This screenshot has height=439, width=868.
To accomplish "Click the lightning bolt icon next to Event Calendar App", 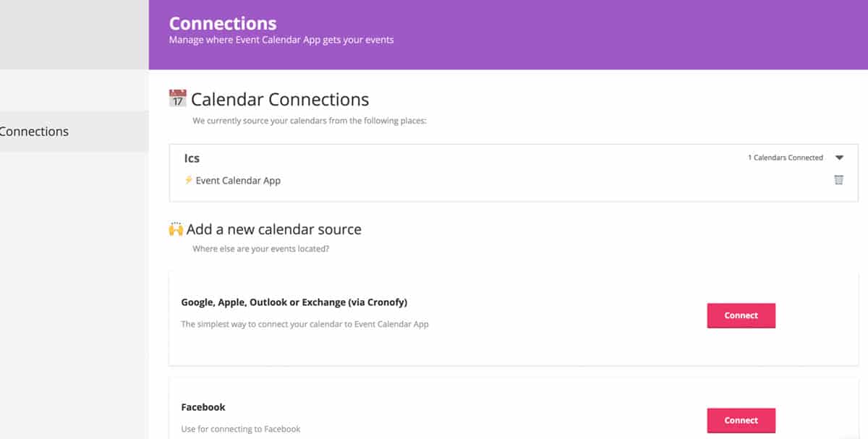I will click(x=189, y=180).
